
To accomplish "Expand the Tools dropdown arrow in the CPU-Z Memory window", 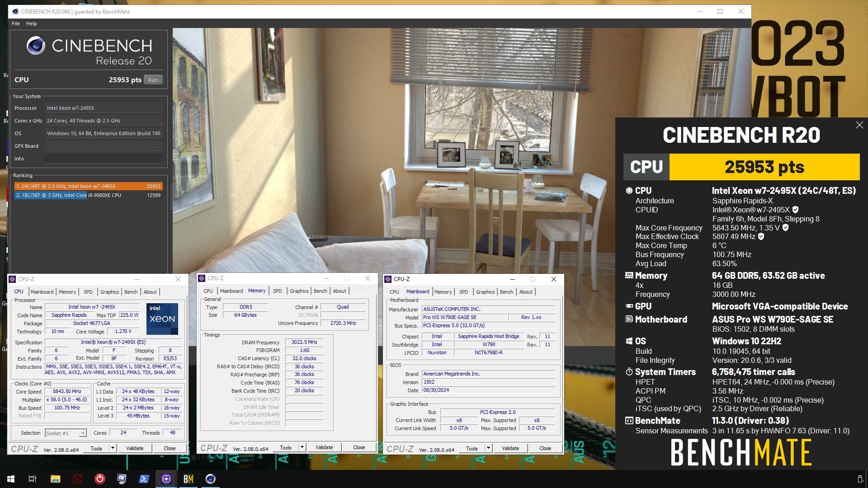I will [x=302, y=447].
